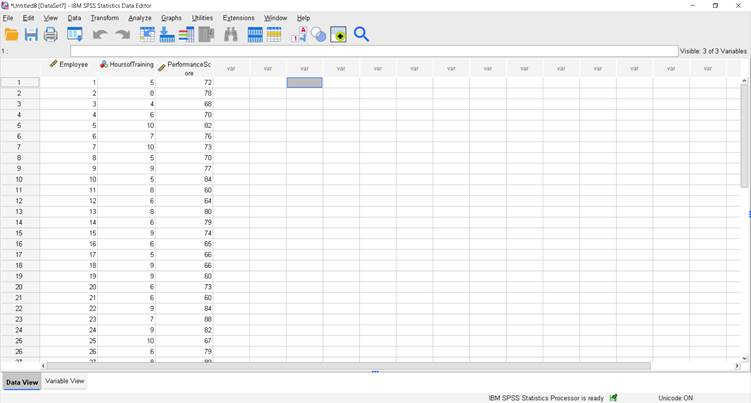The width and height of the screenshot is (751, 403).
Task: Switch to the Variable View tab
Action: tap(65, 381)
